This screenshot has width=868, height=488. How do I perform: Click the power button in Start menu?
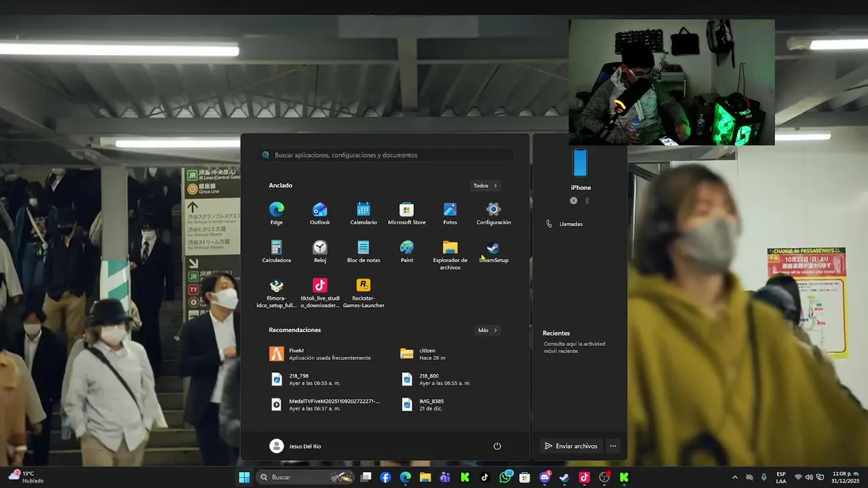click(497, 446)
